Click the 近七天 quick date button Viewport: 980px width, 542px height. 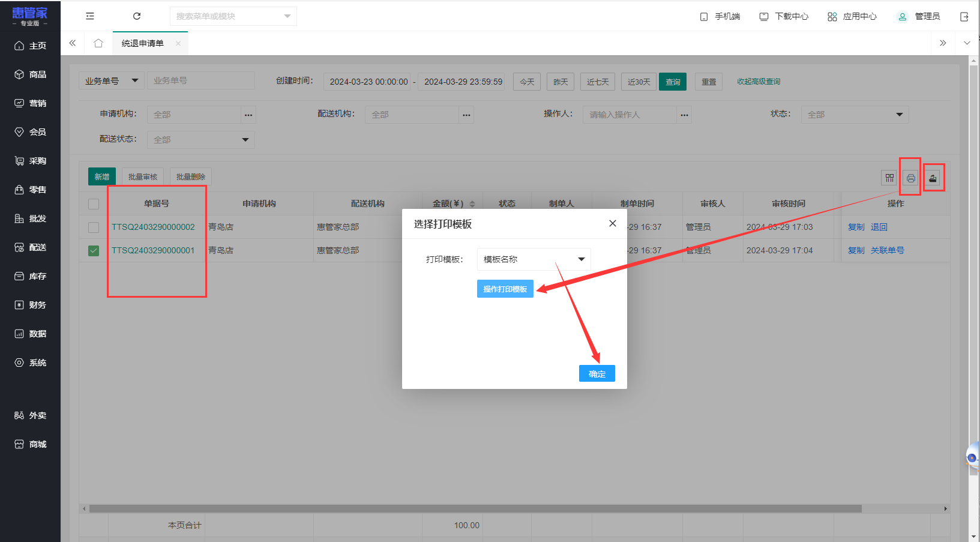tap(598, 82)
